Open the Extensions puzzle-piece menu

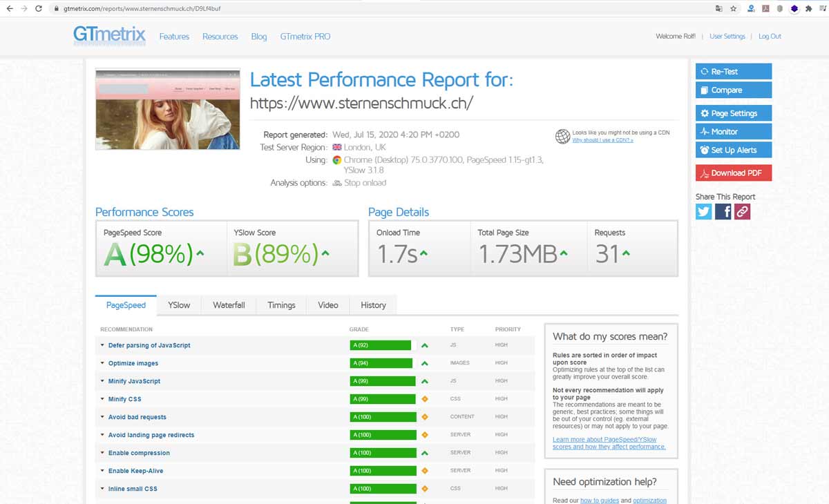(808, 8)
